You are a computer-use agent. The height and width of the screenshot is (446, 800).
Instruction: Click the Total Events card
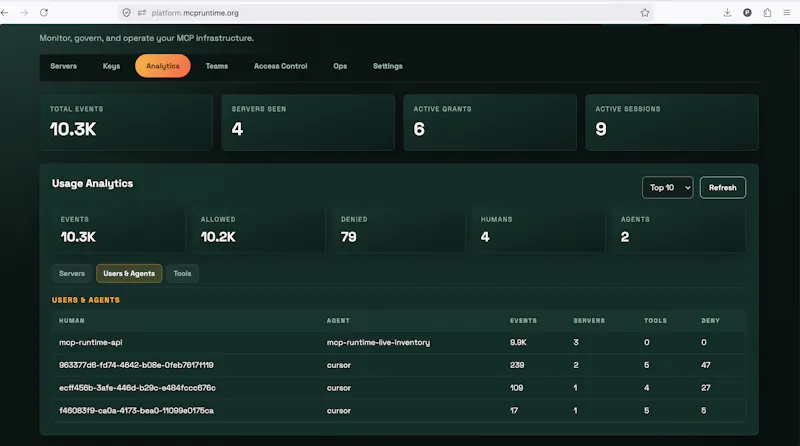[x=127, y=122]
